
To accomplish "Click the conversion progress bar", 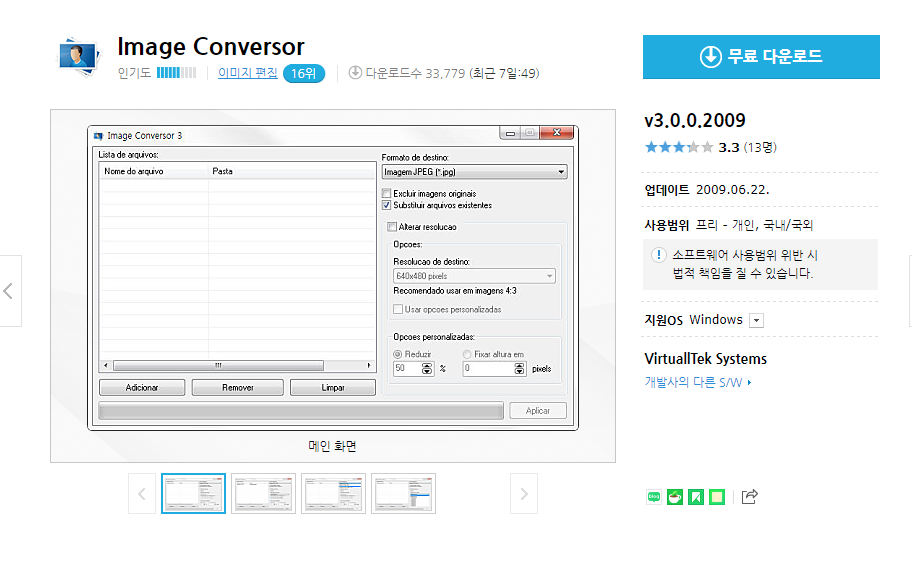I will pos(301,410).
